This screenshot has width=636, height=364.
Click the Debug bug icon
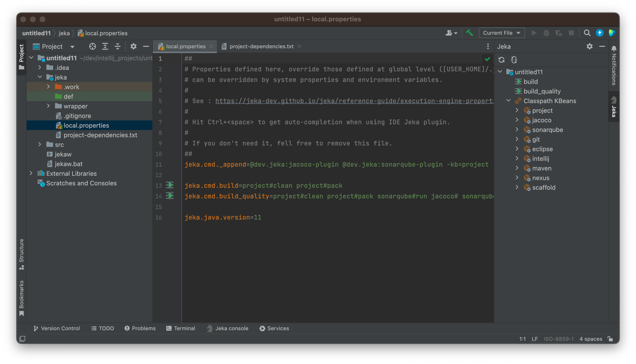tap(546, 33)
